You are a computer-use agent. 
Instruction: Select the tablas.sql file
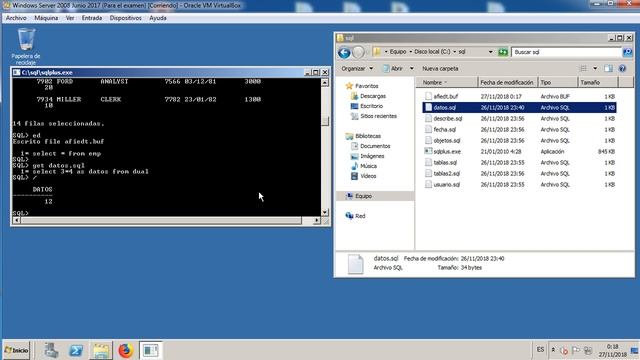445,163
